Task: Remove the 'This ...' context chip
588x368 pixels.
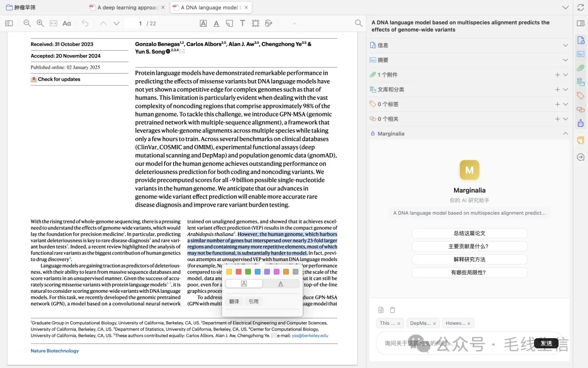Action: (x=399, y=323)
